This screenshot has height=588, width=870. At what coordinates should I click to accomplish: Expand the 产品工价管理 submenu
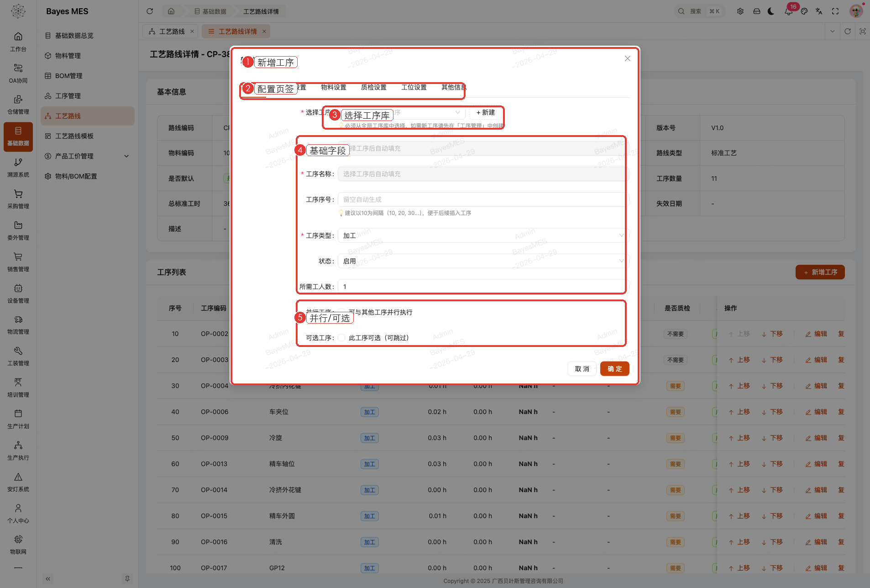(x=126, y=156)
